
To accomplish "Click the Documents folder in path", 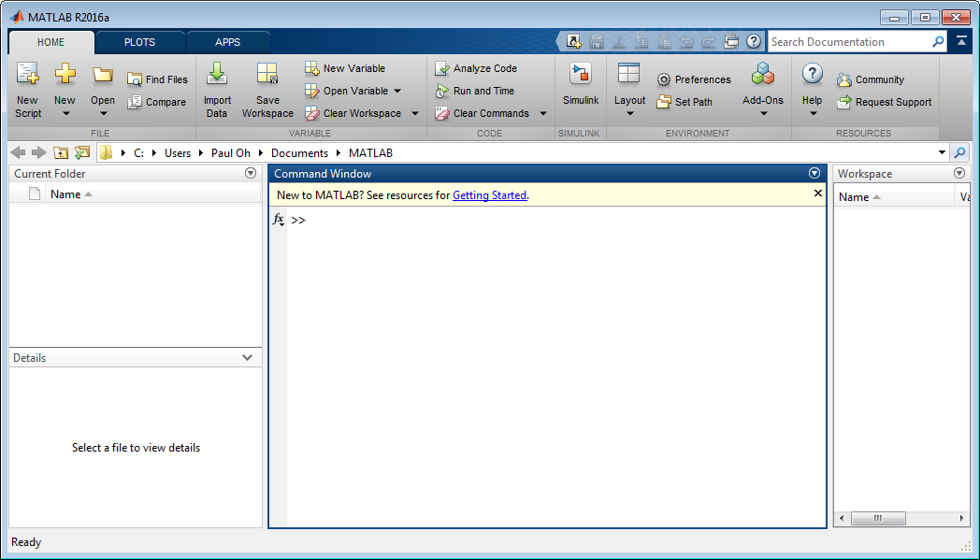I will 299,153.
